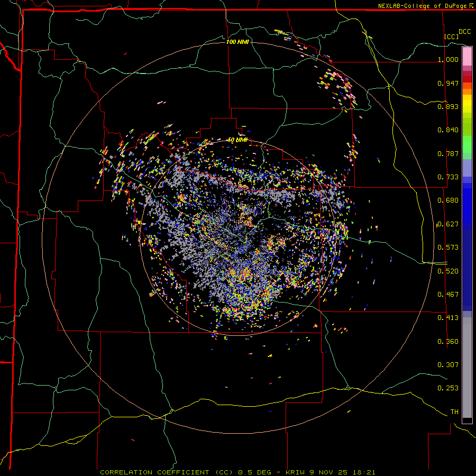
Task: Click the red segment of the color scale
Action: tap(467, 79)
